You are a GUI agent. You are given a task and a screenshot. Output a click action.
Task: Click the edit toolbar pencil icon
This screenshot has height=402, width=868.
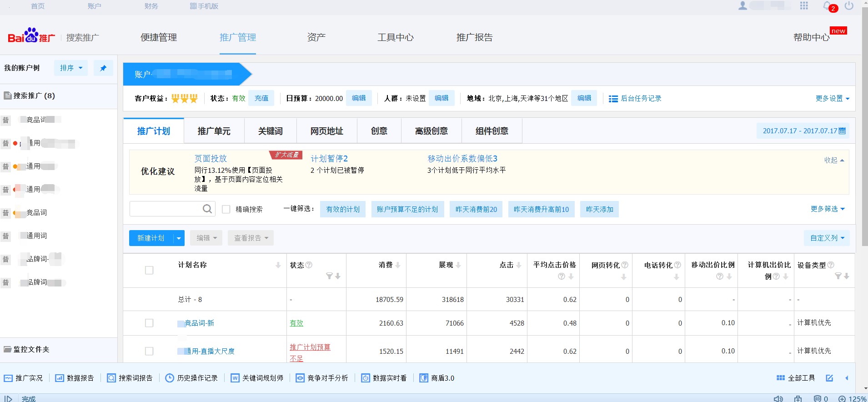point(829,378)
